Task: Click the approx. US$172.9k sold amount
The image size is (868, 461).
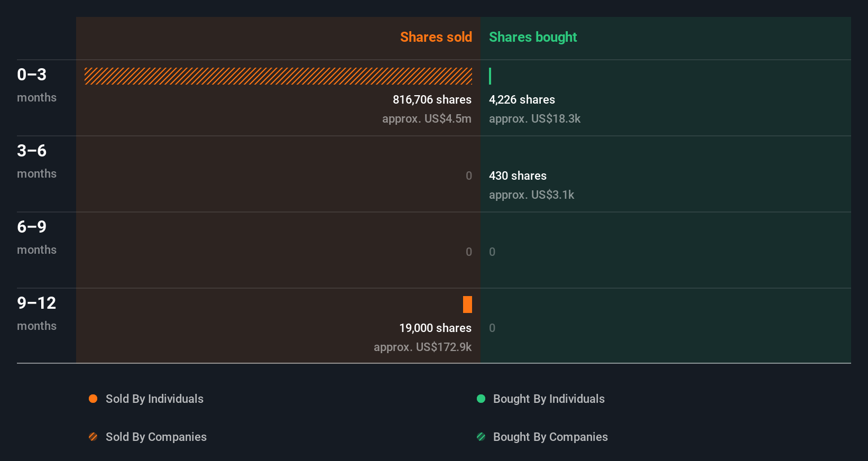Action: click(422, 347)
